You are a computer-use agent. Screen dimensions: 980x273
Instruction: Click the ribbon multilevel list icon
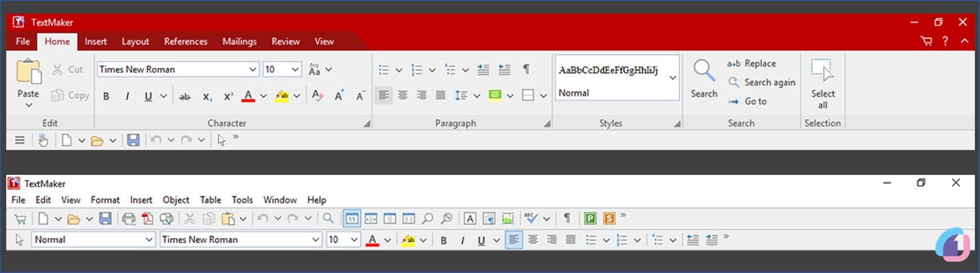(x=450, y=69)
